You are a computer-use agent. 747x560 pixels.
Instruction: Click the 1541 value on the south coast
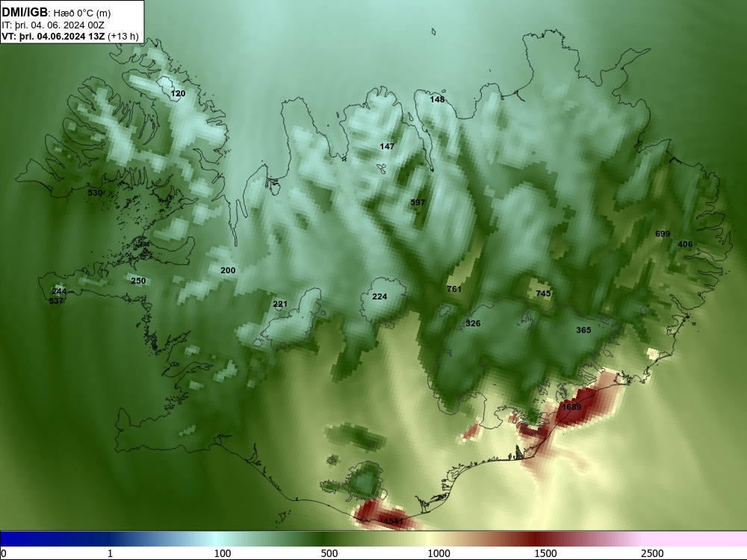(x=393, y=521)
